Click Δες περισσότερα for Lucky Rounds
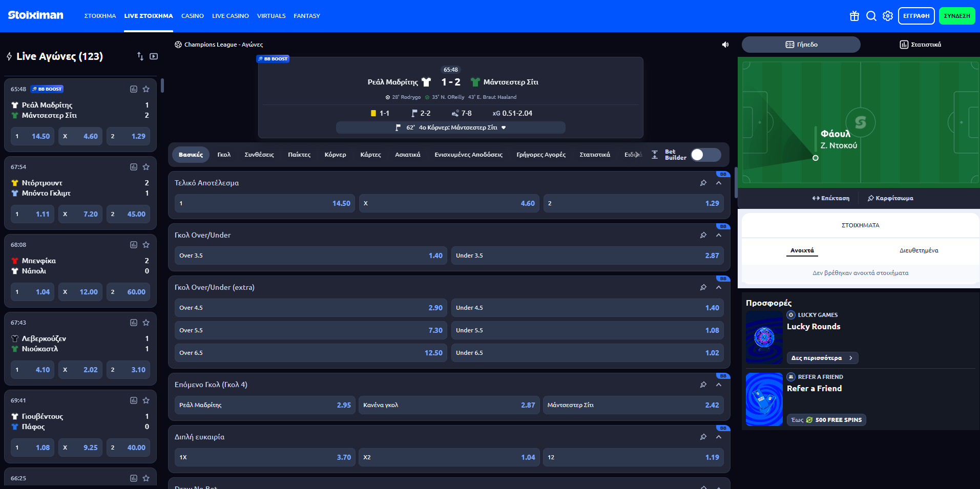Viewport: 980px width, 489px height. [822, 358]
